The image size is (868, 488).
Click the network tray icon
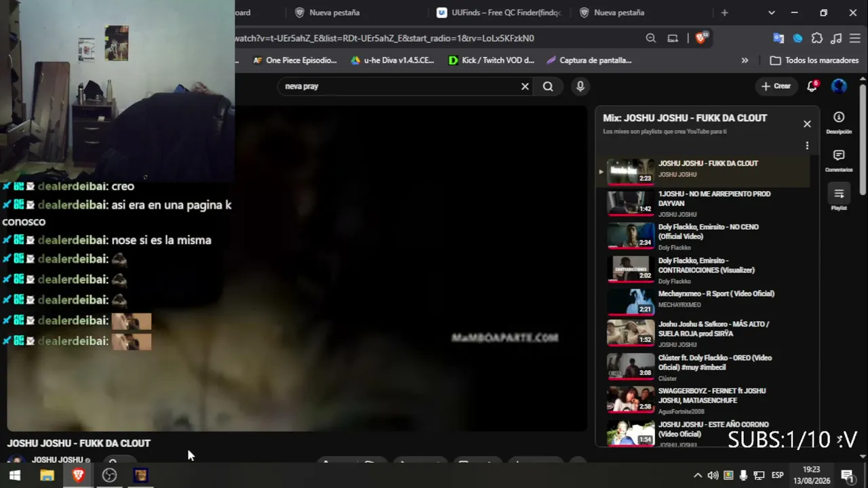pos(759,475)
